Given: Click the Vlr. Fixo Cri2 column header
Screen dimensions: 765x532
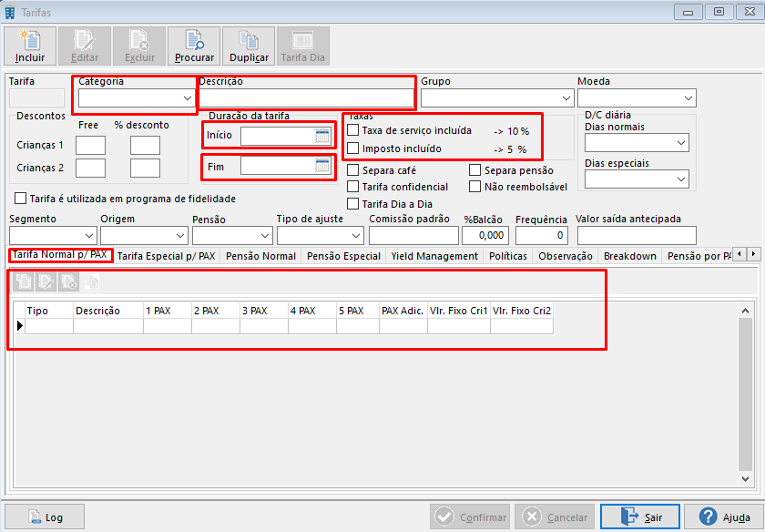Looking at the screenshot, I should 522,311.
